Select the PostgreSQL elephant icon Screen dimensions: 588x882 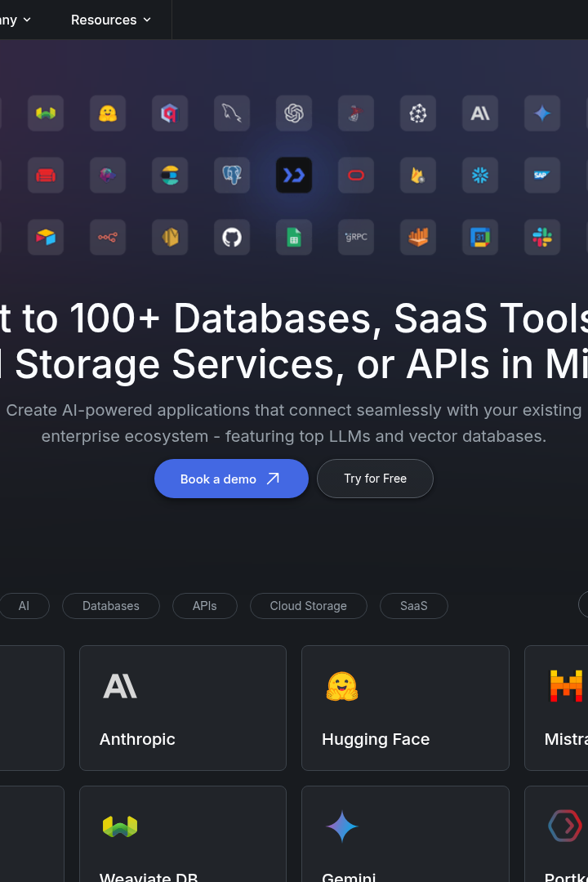pos(232,175)
